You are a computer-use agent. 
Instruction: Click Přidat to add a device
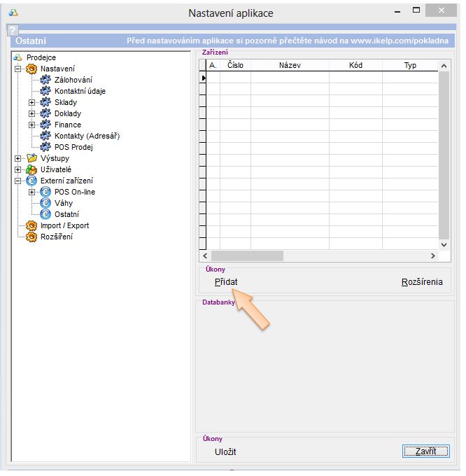coord(226,282)
